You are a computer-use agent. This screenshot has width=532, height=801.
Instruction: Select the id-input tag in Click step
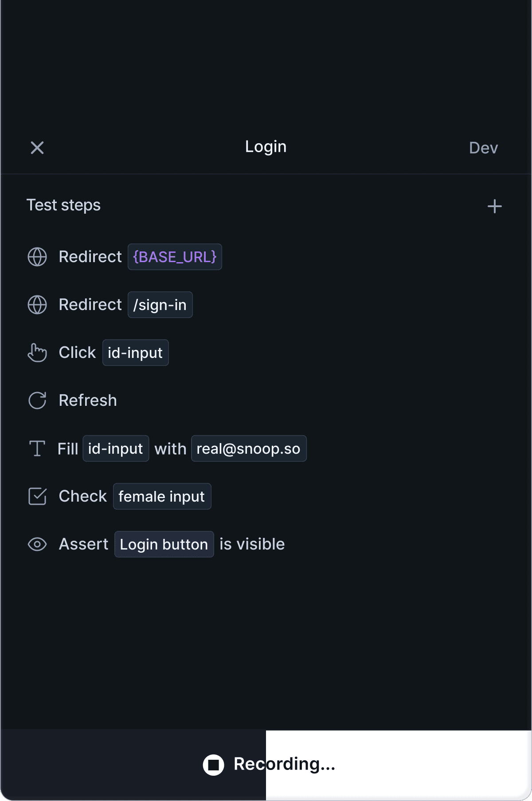[135, 353]
